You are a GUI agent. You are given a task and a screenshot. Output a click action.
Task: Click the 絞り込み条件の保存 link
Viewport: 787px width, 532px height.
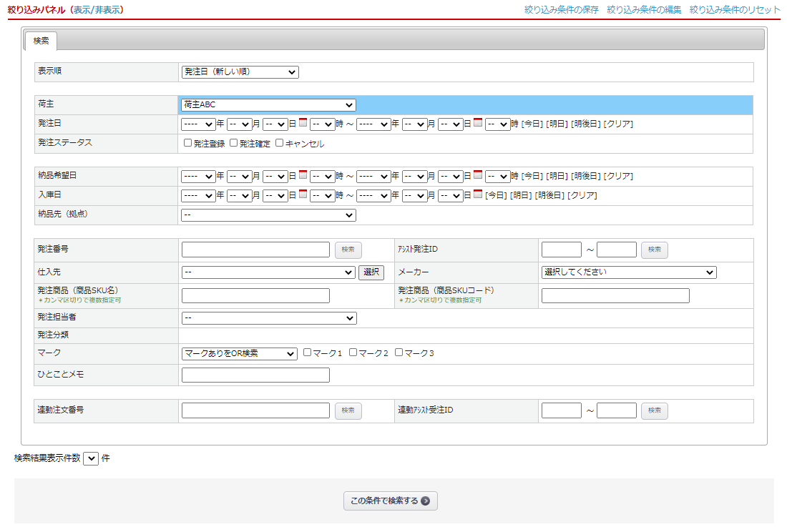(x=561, y=10)
